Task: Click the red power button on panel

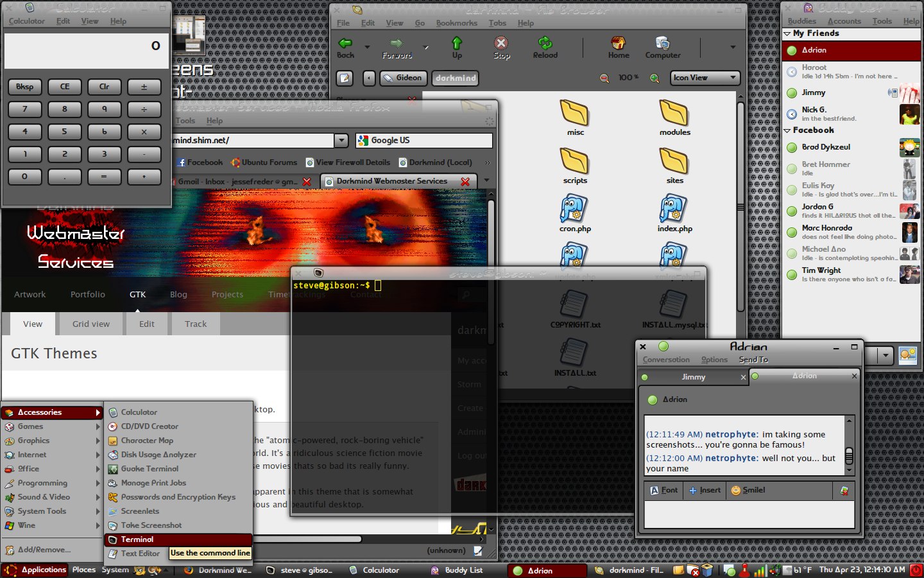Action: pos(916,570)
